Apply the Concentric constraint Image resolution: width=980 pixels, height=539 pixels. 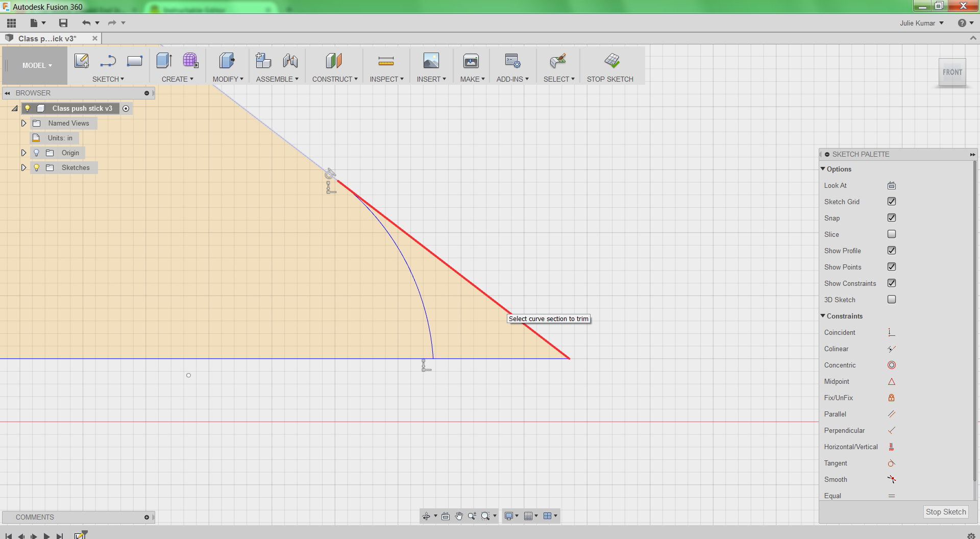point(892,365)
